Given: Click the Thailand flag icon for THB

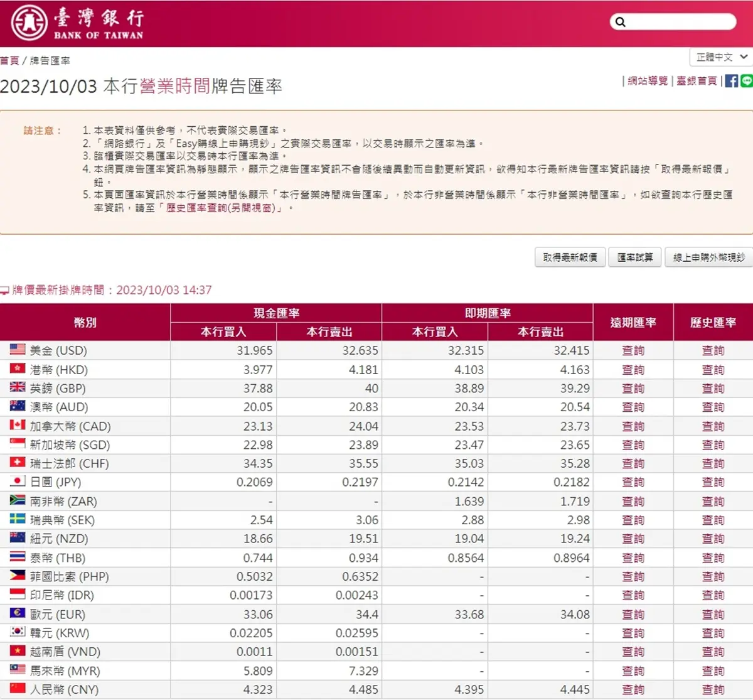Looking at the screenshot, I should (18, 557).
